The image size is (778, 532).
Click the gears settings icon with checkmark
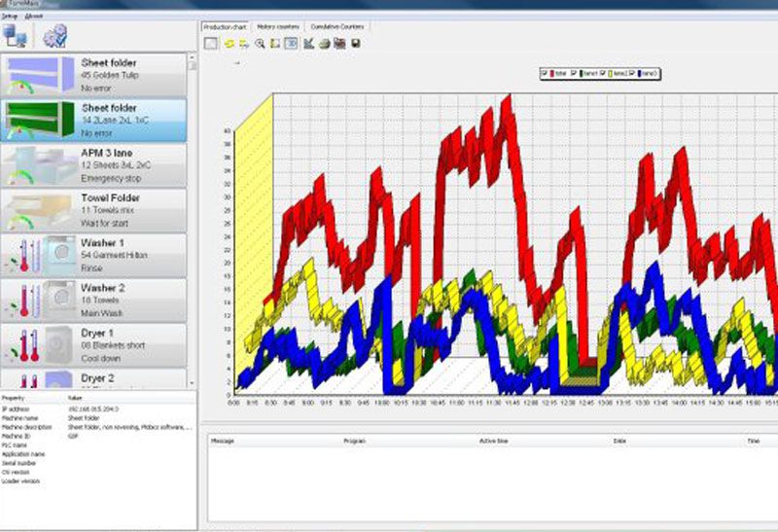click(x=54, y=36)
